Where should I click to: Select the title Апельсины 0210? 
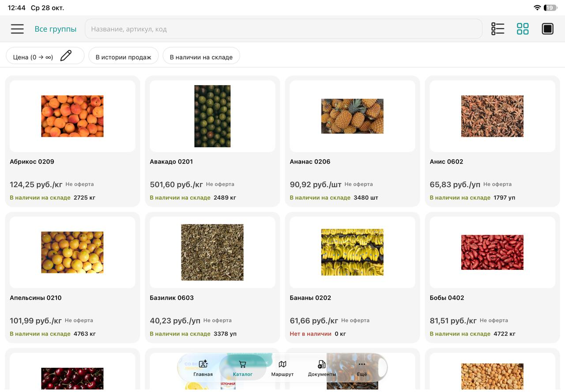(x=36, y=298)
